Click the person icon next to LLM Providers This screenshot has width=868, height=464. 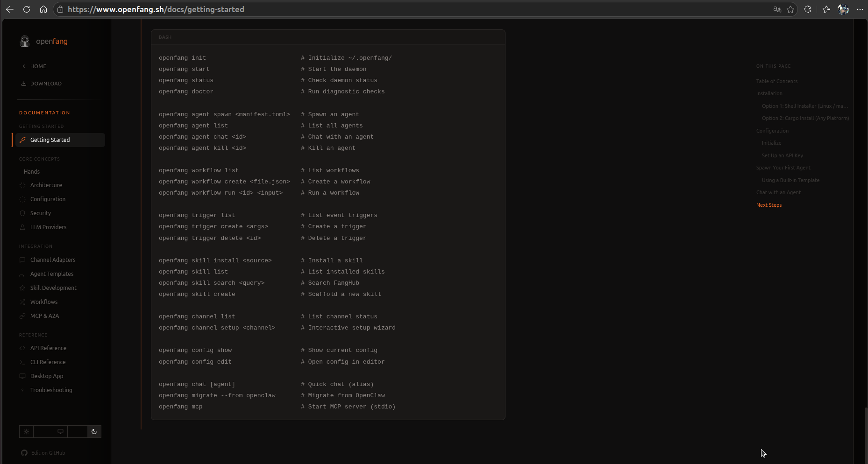tap(22, 227)
